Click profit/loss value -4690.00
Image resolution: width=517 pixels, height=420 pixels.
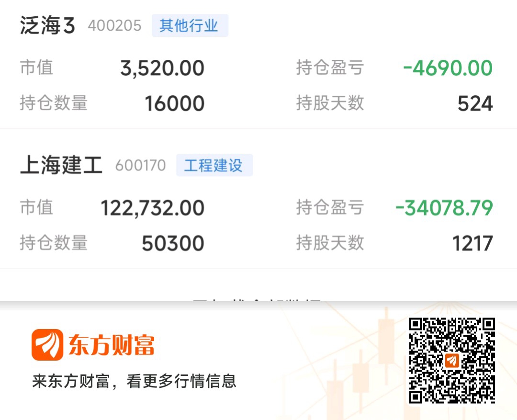(448, 68)
